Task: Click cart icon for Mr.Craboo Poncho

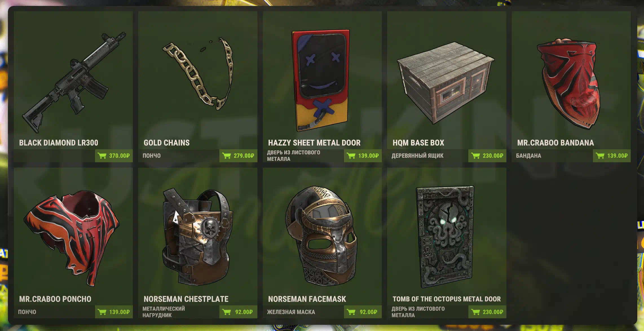Action: (x=102, y=312)
